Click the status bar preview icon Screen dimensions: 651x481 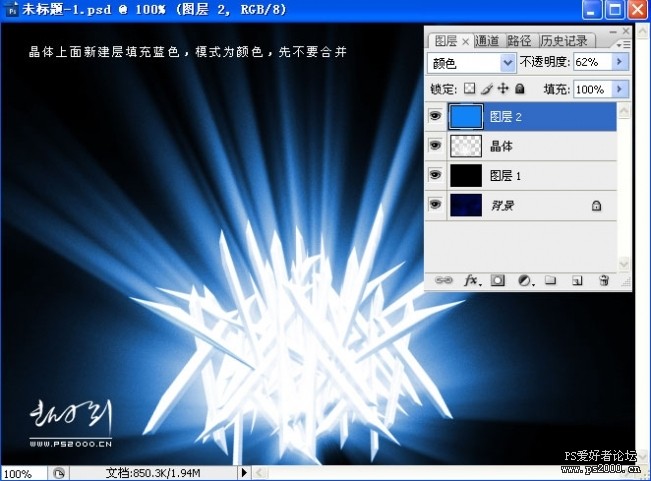[x=58, y=473]
